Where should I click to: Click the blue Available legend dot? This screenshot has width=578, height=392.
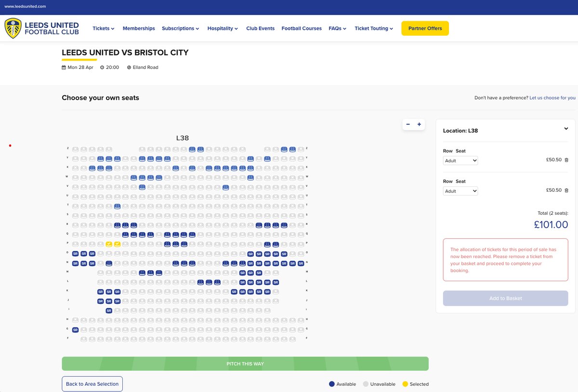(x=331, y=384)
